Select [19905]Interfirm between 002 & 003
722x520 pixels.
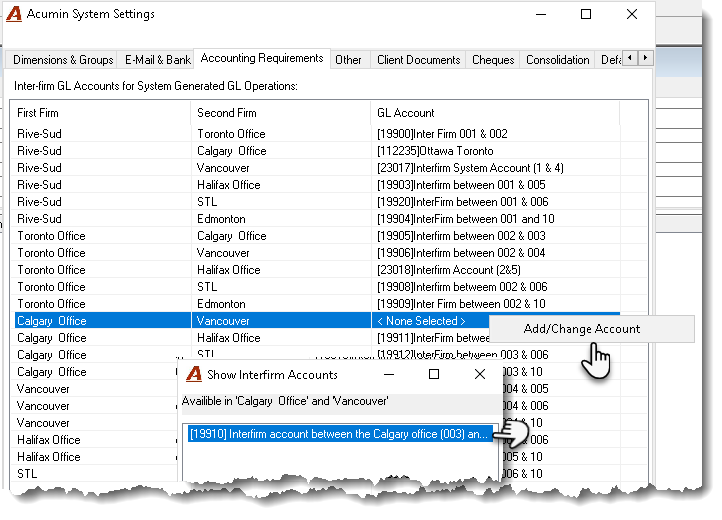point(461,236)
